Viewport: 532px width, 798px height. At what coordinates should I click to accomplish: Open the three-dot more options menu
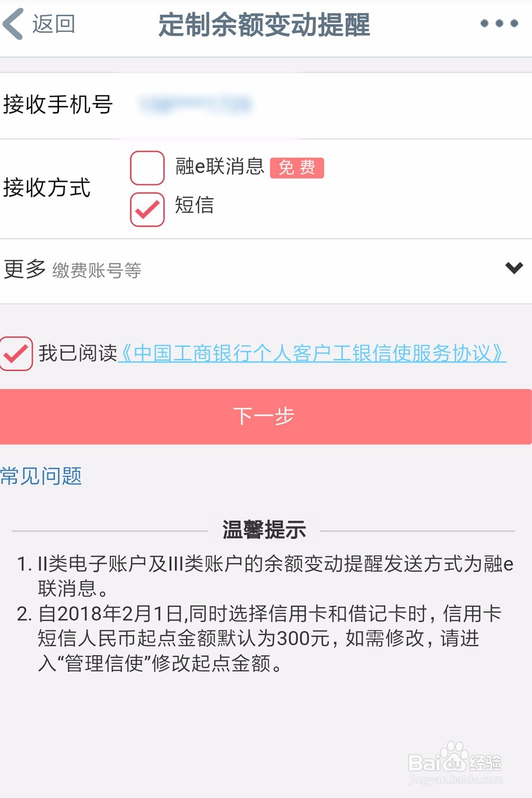pos(498,23)
